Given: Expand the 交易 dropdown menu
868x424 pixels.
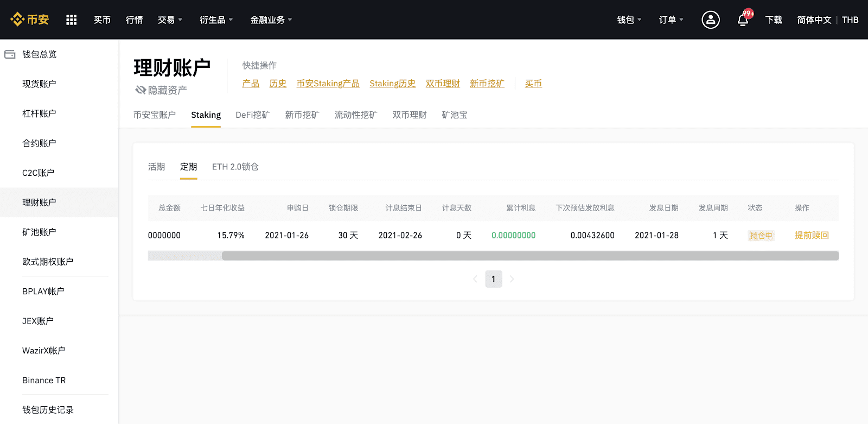Looking at the screenshot, I should click(x=170, y=20).
